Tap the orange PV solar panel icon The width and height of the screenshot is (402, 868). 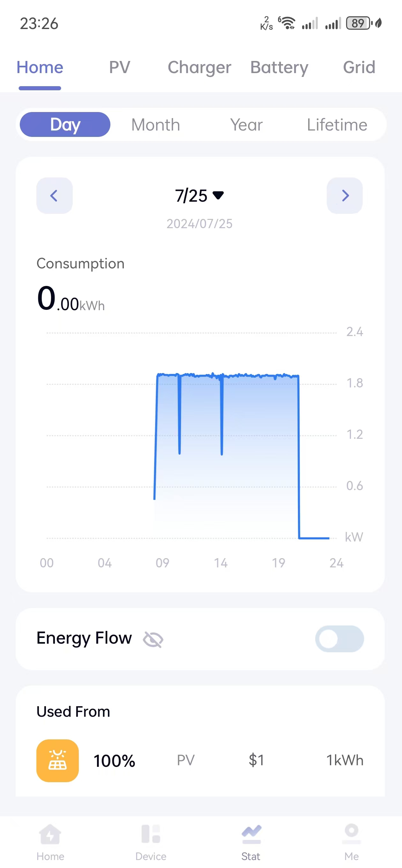(58, 760)
